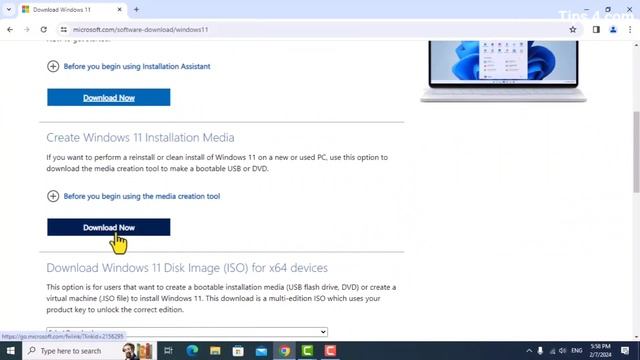Open the volume control in the tray

[563, 351]
